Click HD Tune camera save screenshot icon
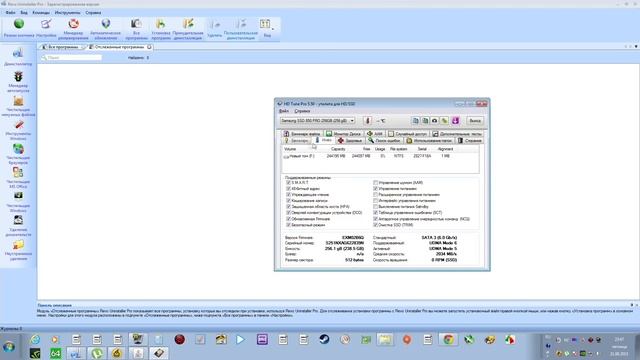Image resolution: width=640 pixels, height=360 pixels. tap(434, 121)
